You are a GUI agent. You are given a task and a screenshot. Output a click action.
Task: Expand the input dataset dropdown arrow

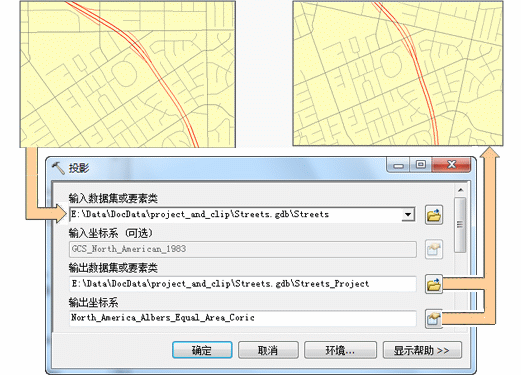click(x=408, y=214)
